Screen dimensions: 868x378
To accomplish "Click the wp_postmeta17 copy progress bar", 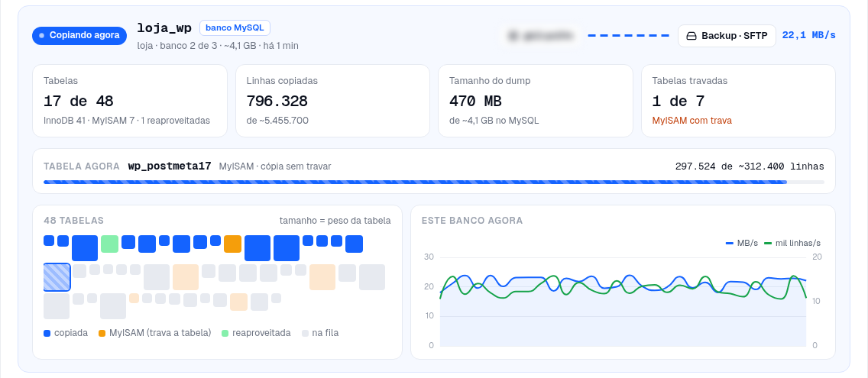I will 433,182.
